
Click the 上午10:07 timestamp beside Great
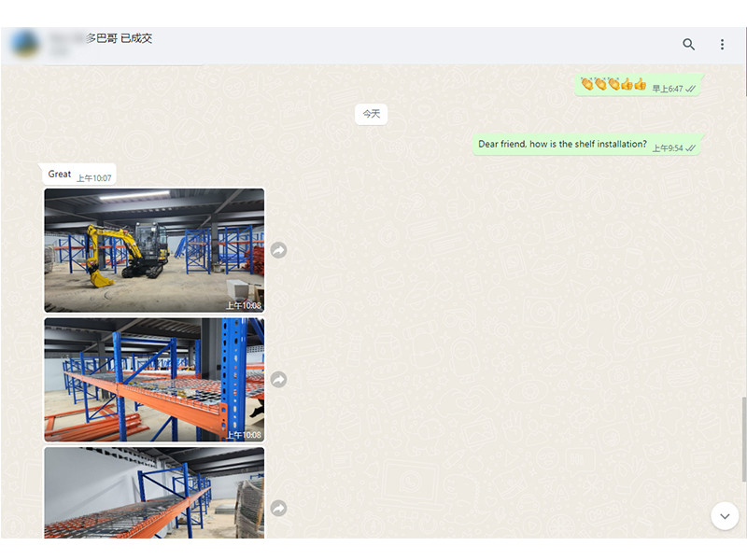[x=94, y=178]
